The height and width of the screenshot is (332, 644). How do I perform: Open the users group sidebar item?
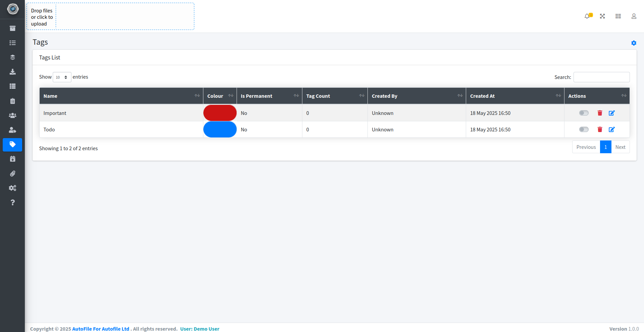[x=12, y=115]
